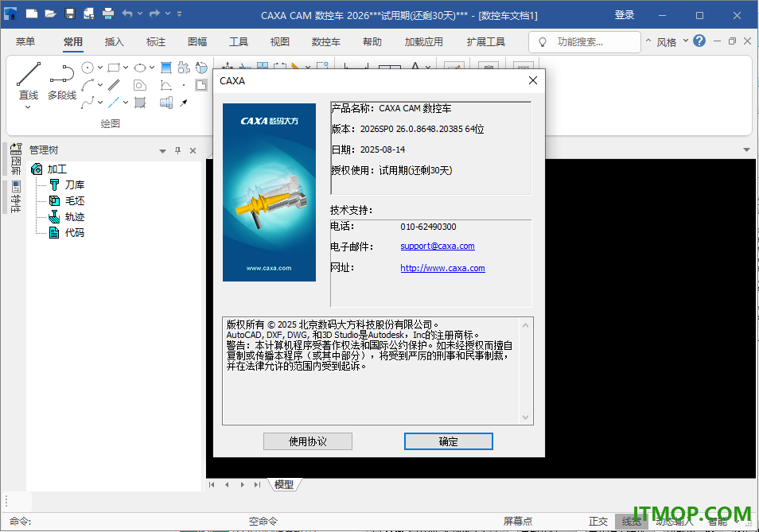Image resolution: width=759 pixels, height=532 pixels.
Task: Click 登录 in the title bar
Action: [x=625, y=15]
